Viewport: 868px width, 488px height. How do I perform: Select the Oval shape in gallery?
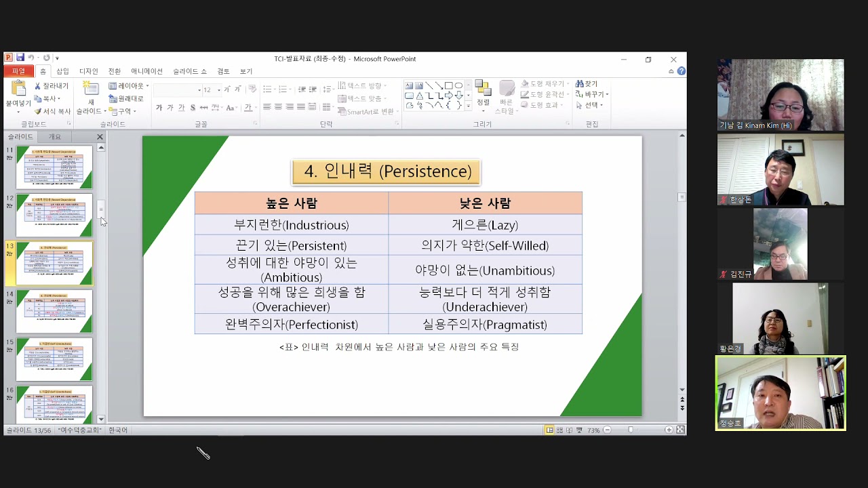point(458,85)
